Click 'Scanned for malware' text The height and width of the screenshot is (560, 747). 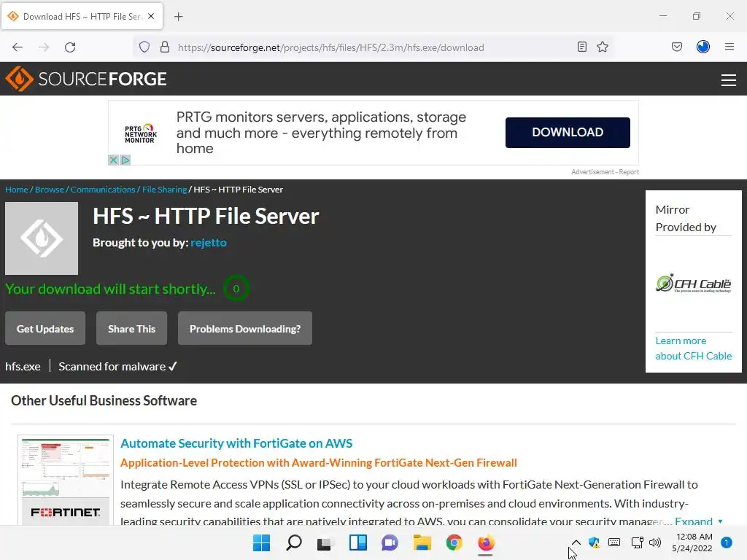pos(117,367)
